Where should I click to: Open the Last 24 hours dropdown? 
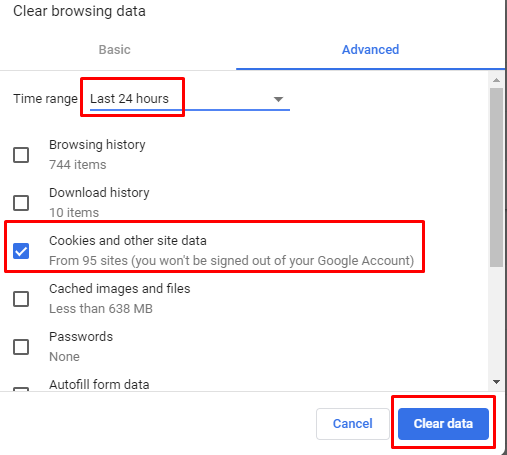pyautogui.click(x=190, y=99)
